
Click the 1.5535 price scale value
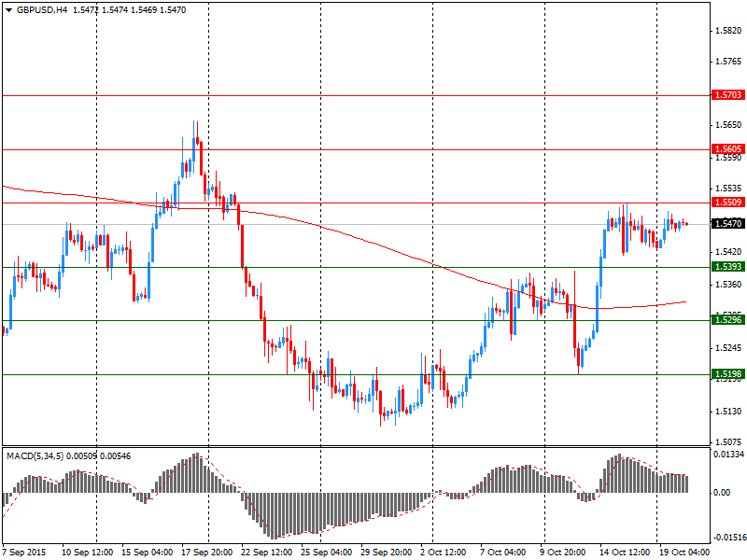pyautogui.click(x=729, y=189)
